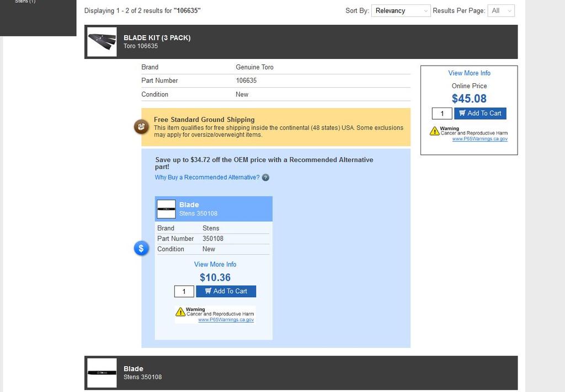Click the blue dollar sign savings icon
Image resolution: width=565 pixels, height=392 pixels.
[x=141, y=248]
